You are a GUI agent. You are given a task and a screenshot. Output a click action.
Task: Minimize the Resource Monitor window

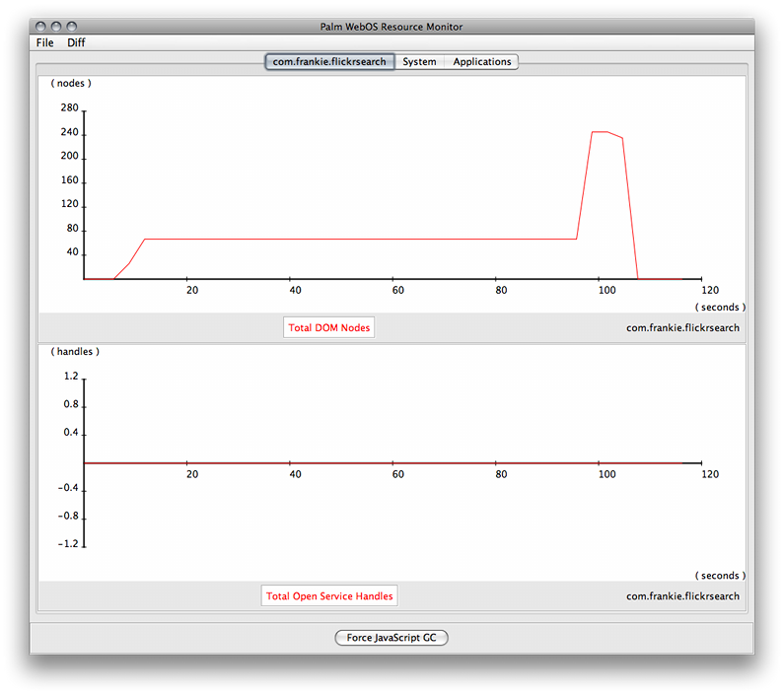click(x=56, y=27)
